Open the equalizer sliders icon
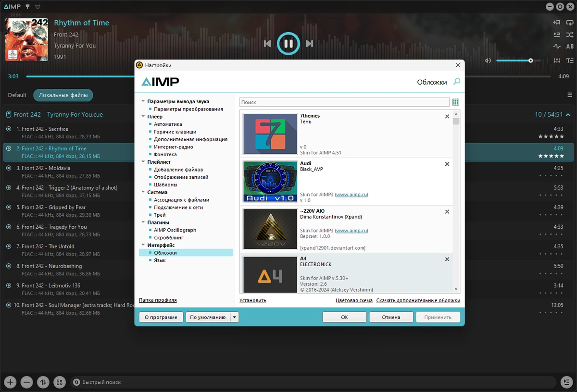577x392 pixels. pos(557,61)
